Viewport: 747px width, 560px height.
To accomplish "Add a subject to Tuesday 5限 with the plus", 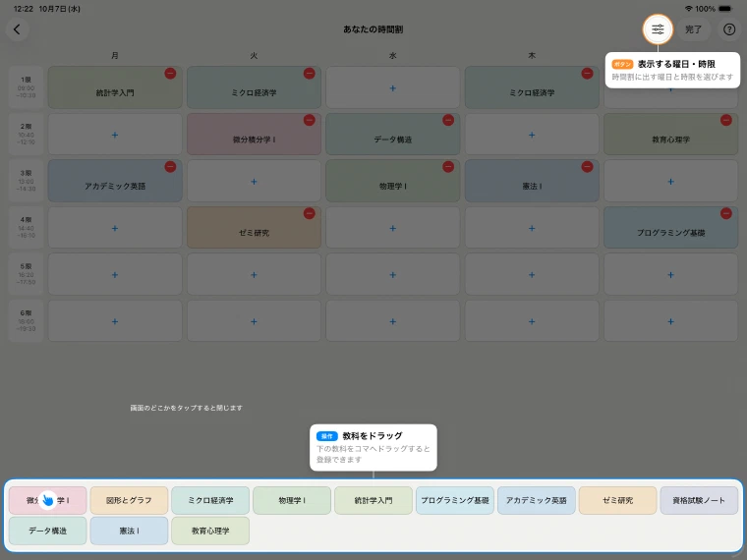I will pos(254,275).
